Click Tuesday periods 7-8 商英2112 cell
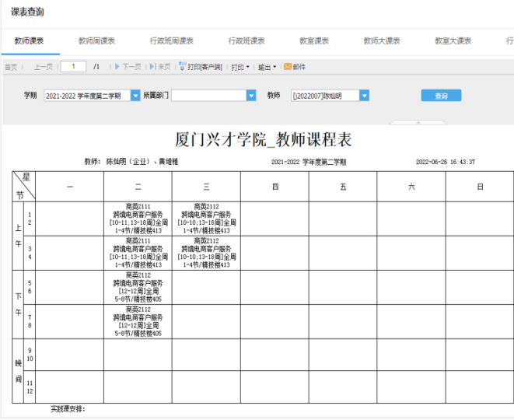514x420 pixels. (138, 321)
